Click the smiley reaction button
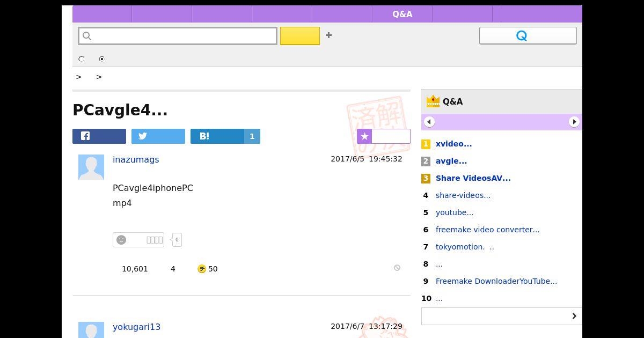 tap(138, 240)
